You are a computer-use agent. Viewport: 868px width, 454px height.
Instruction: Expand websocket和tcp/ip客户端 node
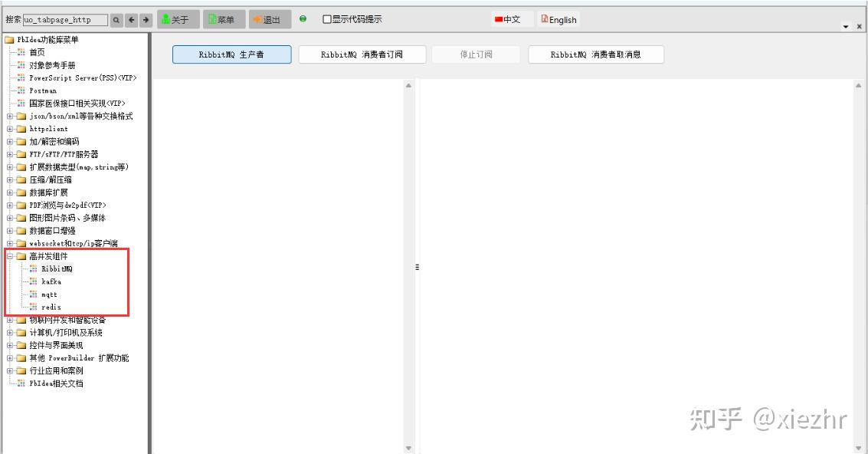click(9, 244)
